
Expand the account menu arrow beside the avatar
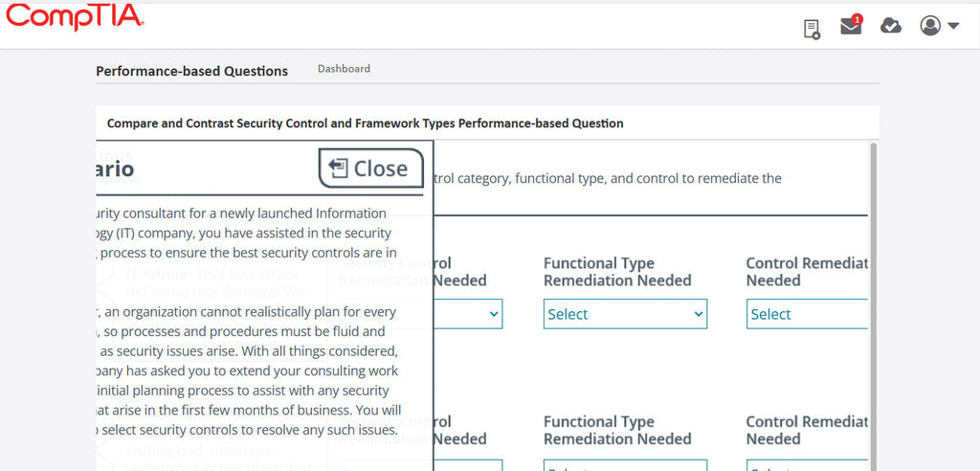(953, 27)
